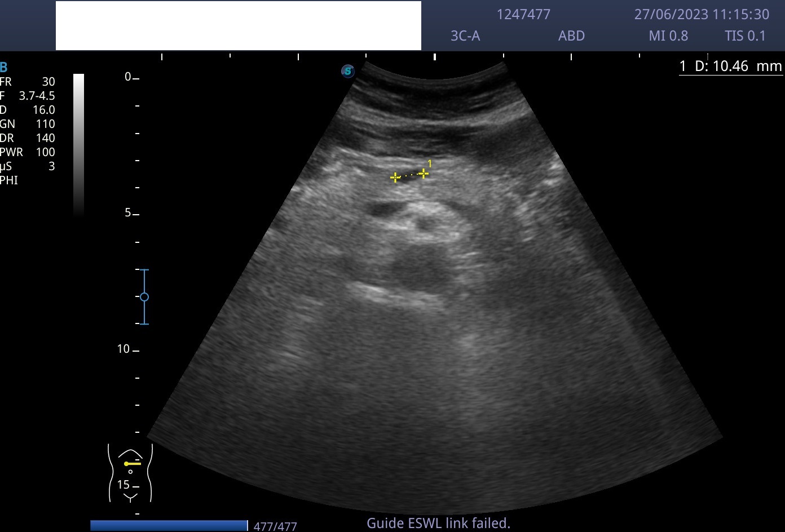Viewport: 785px width, 532px height.
Task: Click the yellow probe indicator on body marker
Action: [133, 463]
